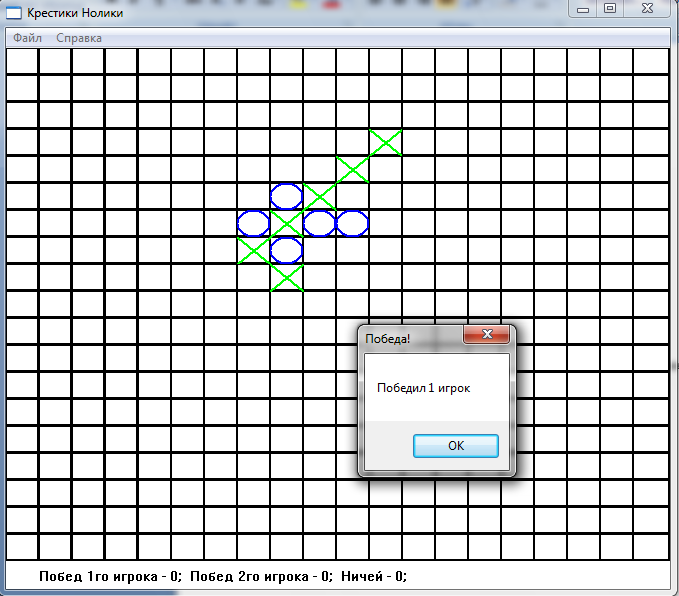Click the bottommost green X mark
The height and width of the screenshot is (596, 679).
(x=287, y=278)
